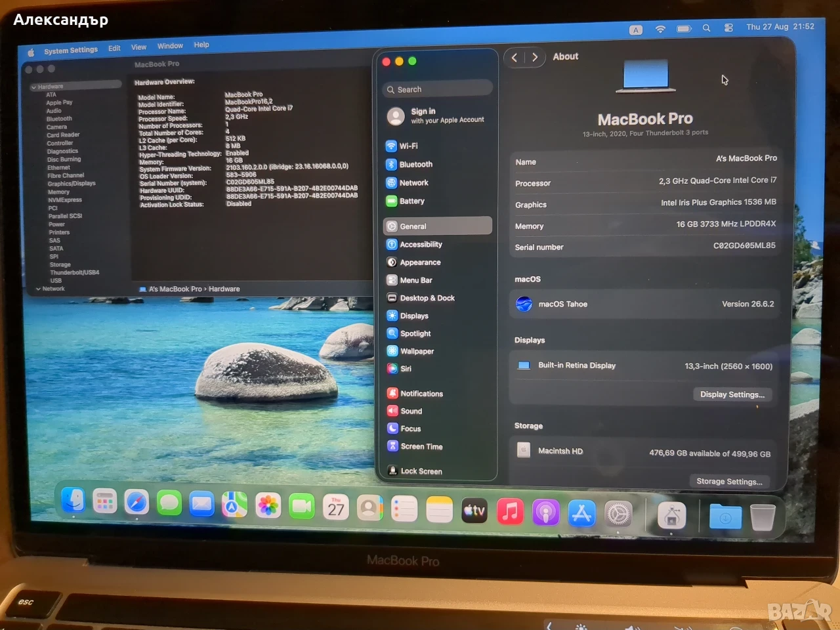Viewport: 840px width, 630px height.
Task: Open App Store from the Dock
Action: [x=581, y=513]
